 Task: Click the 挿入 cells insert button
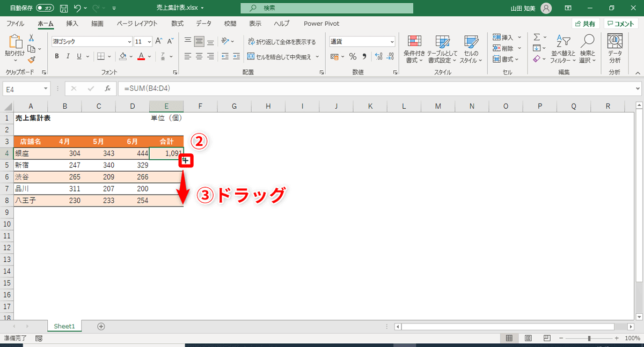tap(504, 38)
